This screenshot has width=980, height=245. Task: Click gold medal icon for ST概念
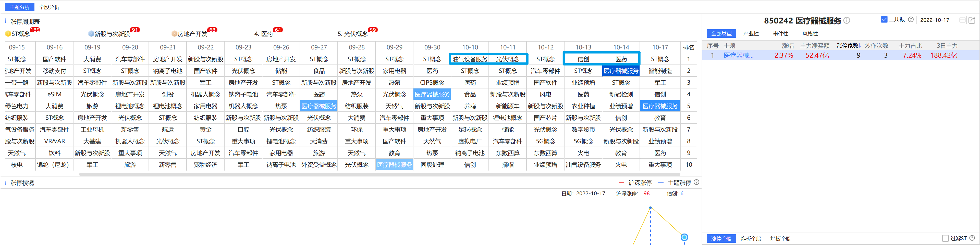[8, 34]
